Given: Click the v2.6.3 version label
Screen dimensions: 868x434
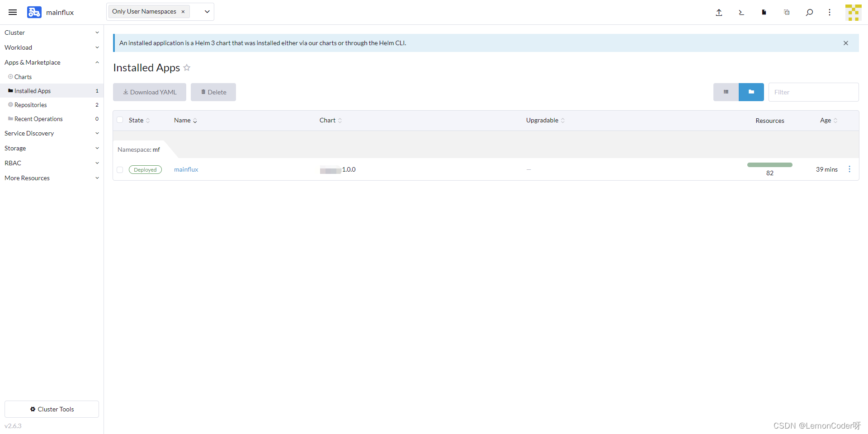Looking at the screenshot, I should coord(13,426).
